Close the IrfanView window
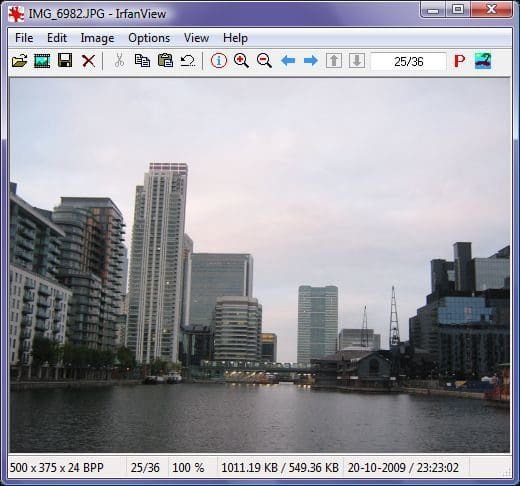This screenshot has width=520, height=486. [x=491, y=9]
